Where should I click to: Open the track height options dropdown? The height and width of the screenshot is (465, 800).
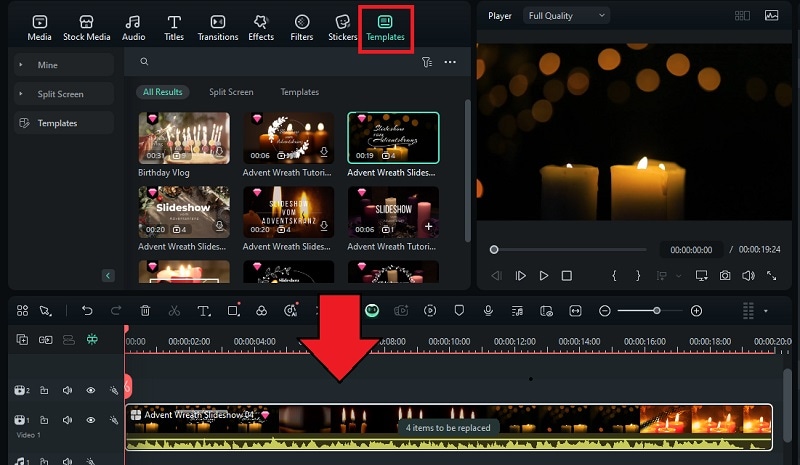coord(765,311)
